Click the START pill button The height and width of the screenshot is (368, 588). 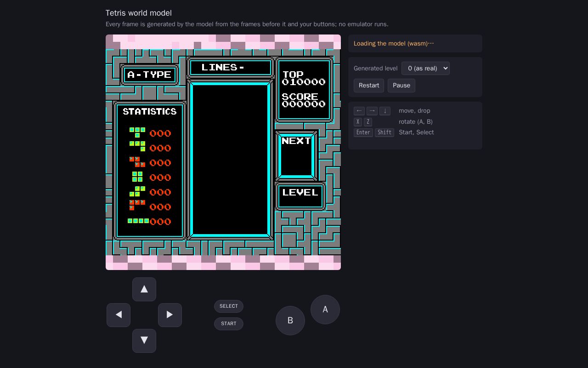229,324
